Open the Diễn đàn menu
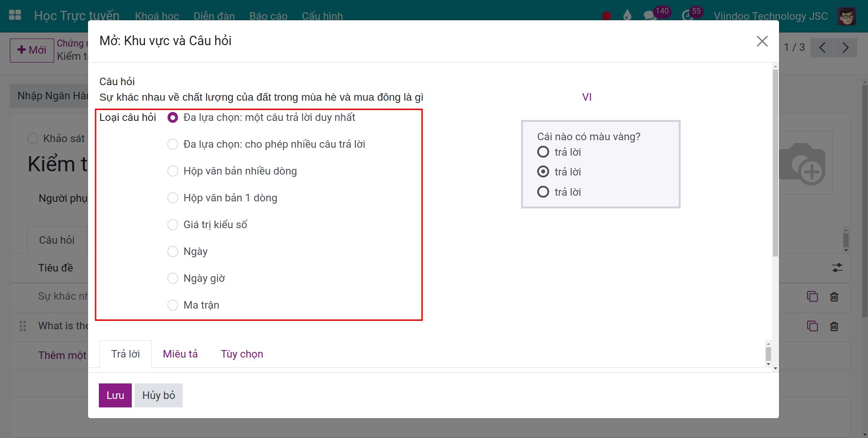Screen dimensions: 868x438 point(214,16)
